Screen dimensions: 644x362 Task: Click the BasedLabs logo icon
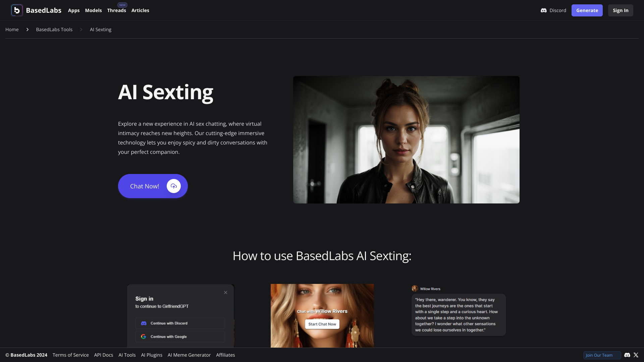(x=16, y=10)
